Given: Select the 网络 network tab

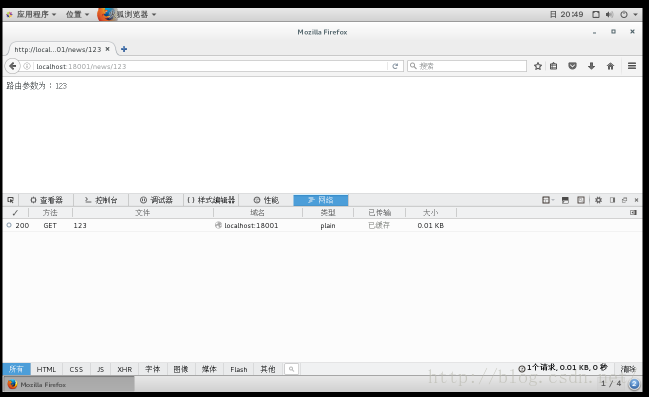Looking at the screenshot, I should [321, 200].
